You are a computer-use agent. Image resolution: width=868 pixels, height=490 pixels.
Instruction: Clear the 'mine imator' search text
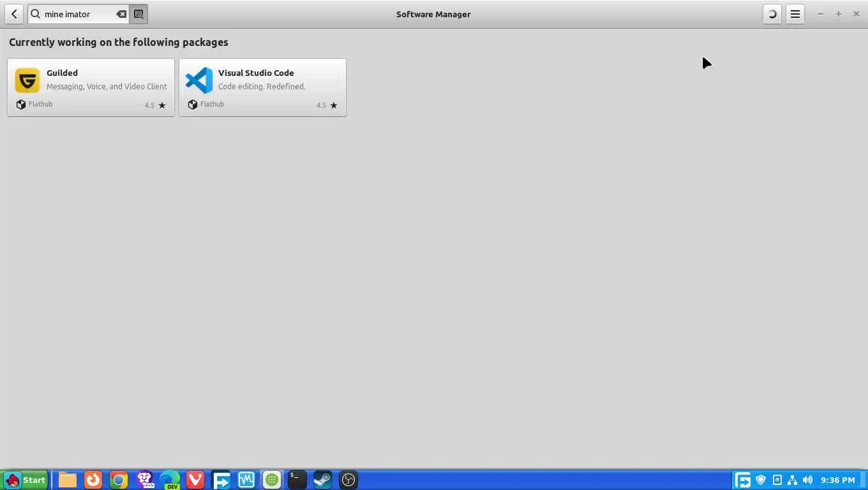click(121, 14)
